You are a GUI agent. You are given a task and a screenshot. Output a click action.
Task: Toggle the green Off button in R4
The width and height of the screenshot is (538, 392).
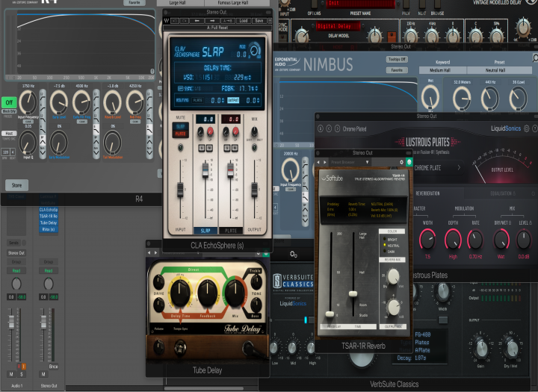coord(9,102)
